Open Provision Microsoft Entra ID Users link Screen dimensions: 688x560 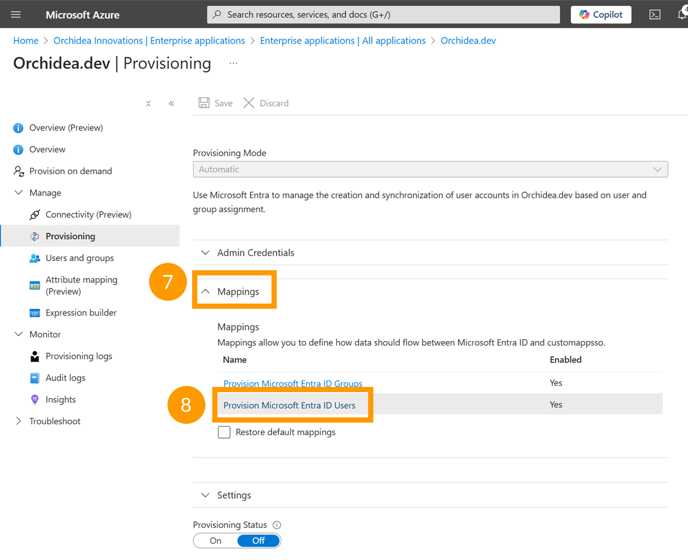click(289, 406)
